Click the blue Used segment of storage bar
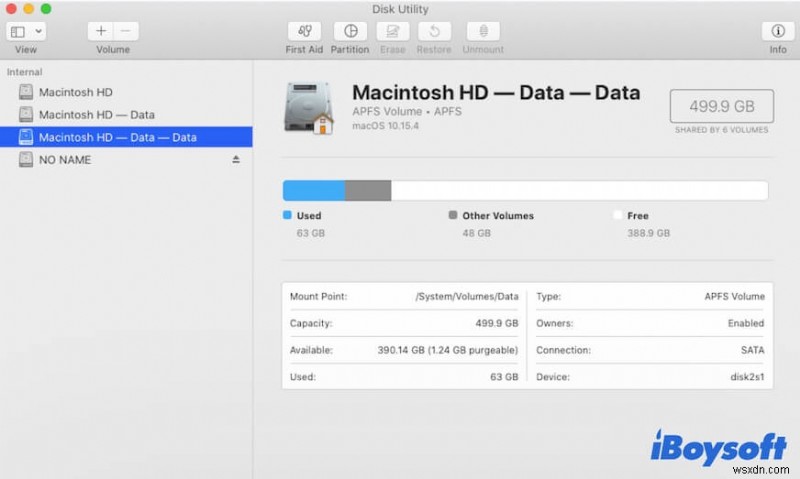Screen dimensions: 800x479 click(314, 190)
